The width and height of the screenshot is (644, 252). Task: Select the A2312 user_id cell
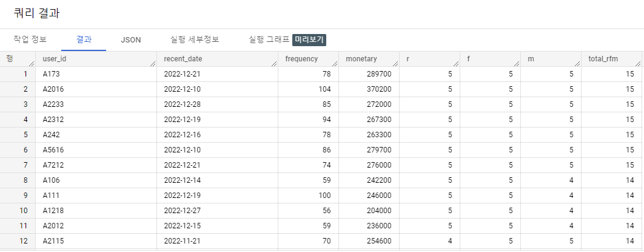point(96,120)
